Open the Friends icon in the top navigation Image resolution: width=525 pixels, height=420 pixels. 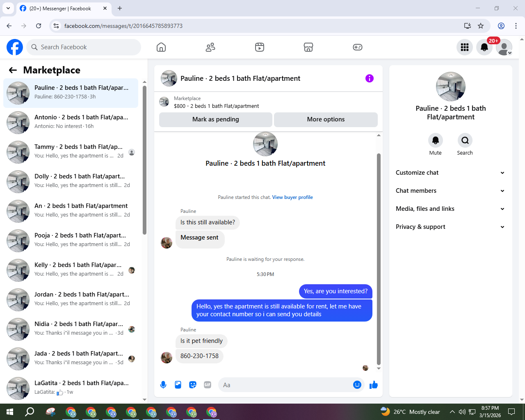(x=210, y=47)
